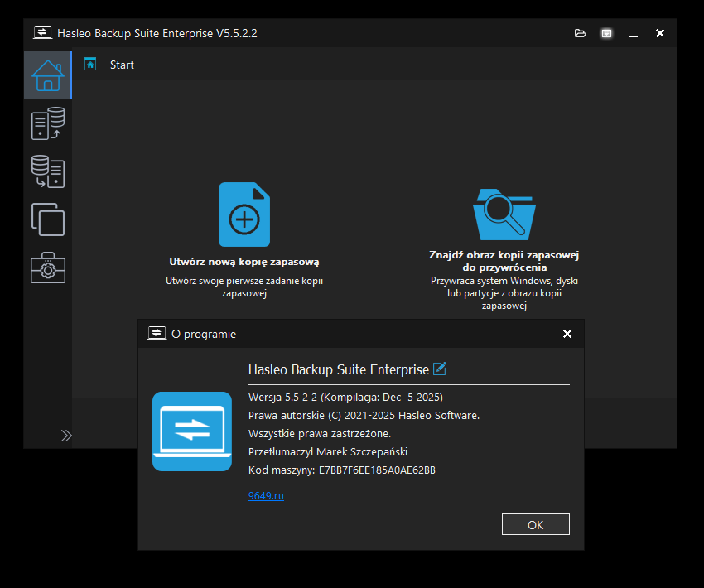Click the app icon in 'O programie' title bar

157,333
